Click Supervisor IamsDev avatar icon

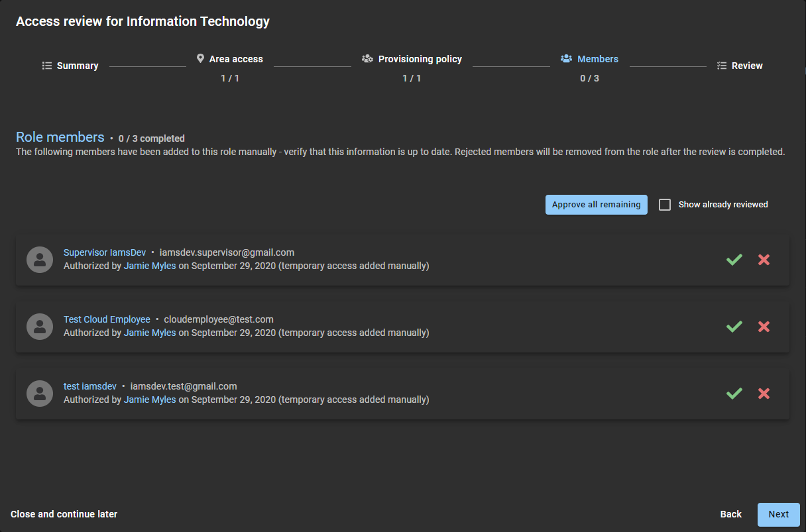point(40,259)
